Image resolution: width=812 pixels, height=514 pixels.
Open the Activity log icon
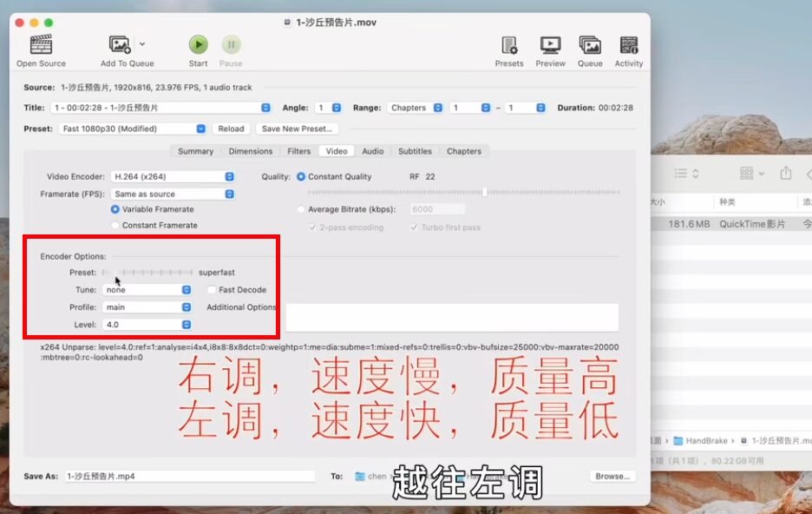629,45
